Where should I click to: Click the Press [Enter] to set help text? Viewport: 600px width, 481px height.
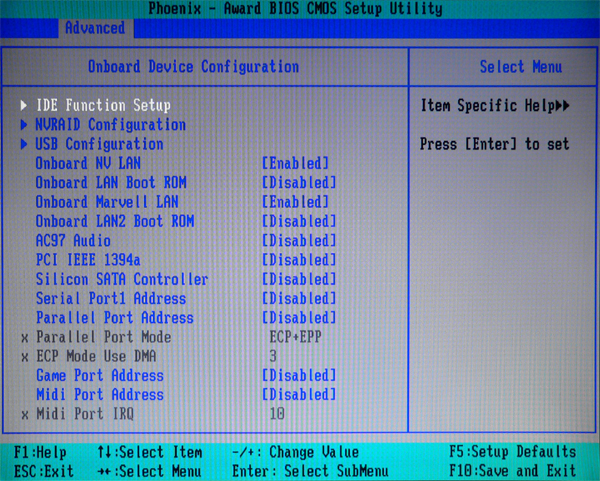494,144
